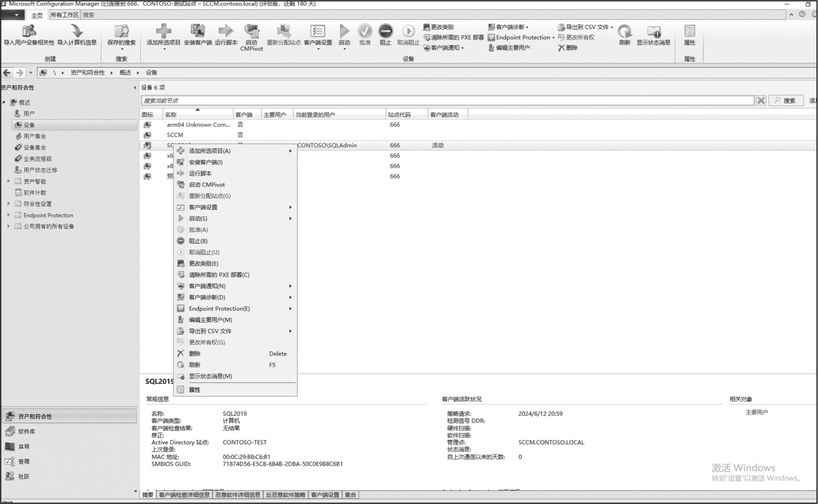
Task: Choose 阻止(B) in context menu
Action: coord(235,241)
